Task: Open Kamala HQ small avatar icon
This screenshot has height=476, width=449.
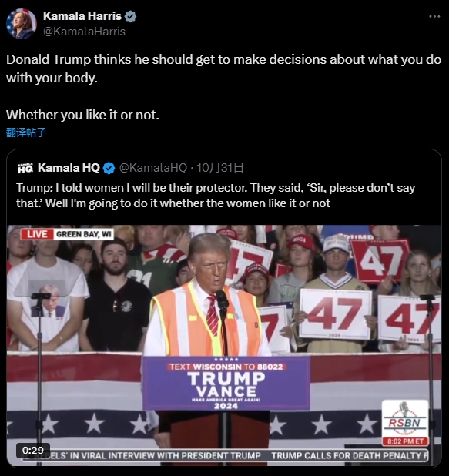Action: 25,168
